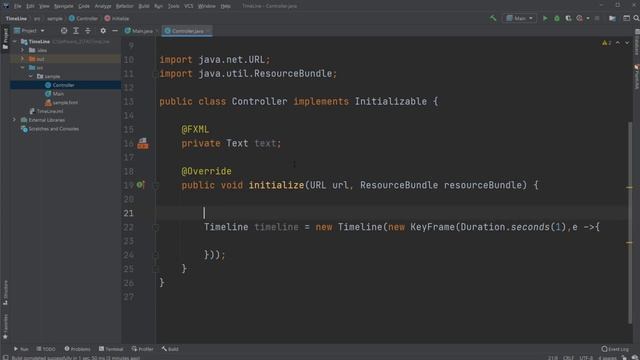This screenshot has height=360, width=640.
Task: Open the Run tool window button
Action: coord(21,349)
